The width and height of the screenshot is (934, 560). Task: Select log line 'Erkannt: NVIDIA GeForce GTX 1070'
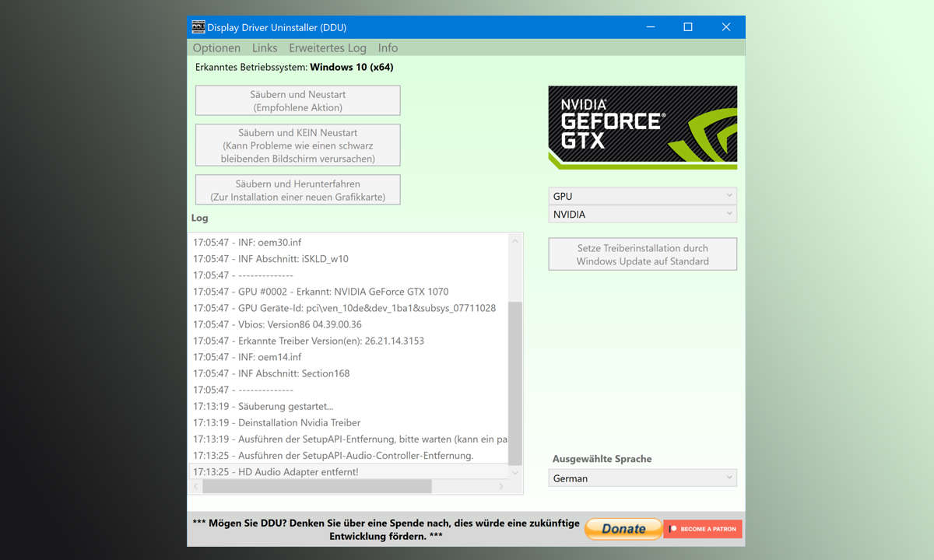[x=348, y=292]
